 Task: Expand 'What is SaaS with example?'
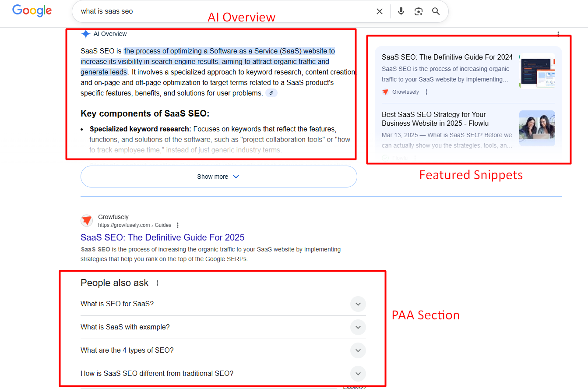tap(358, 327)
